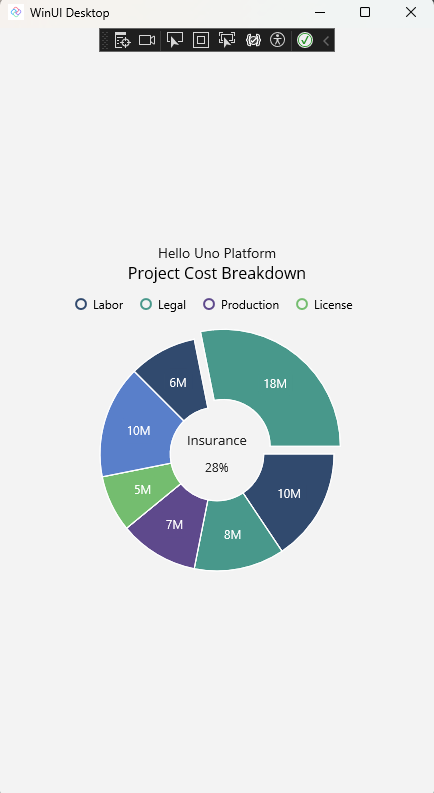Maximize the WinUI Desktop window
The height and width of the screenshot is (793, 434).
click(x=365, y=12)
